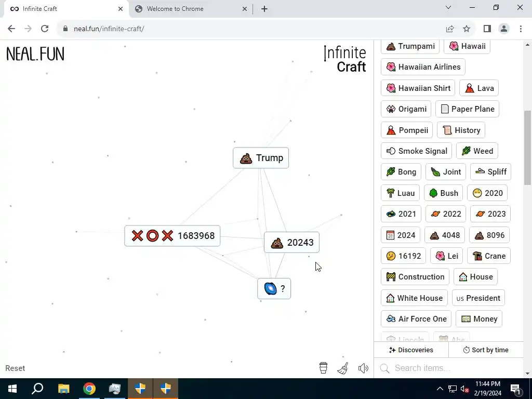Choose the Air Force One item

(416, 319)
